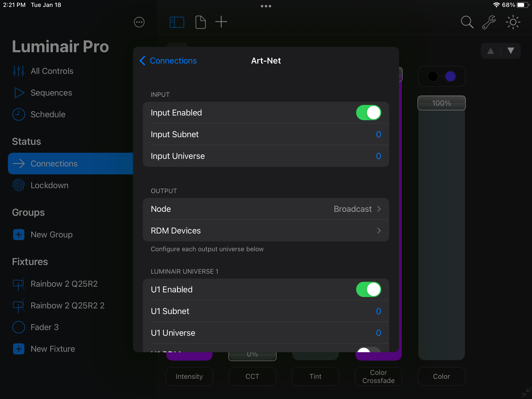532x399 pixels.
Task: Click the brightness sun icon
Action: 513,22
